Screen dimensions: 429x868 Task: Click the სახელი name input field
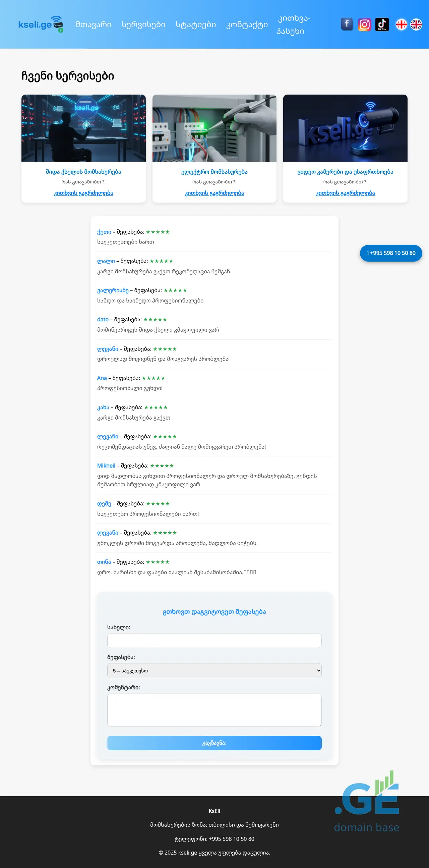click(214, 641)
